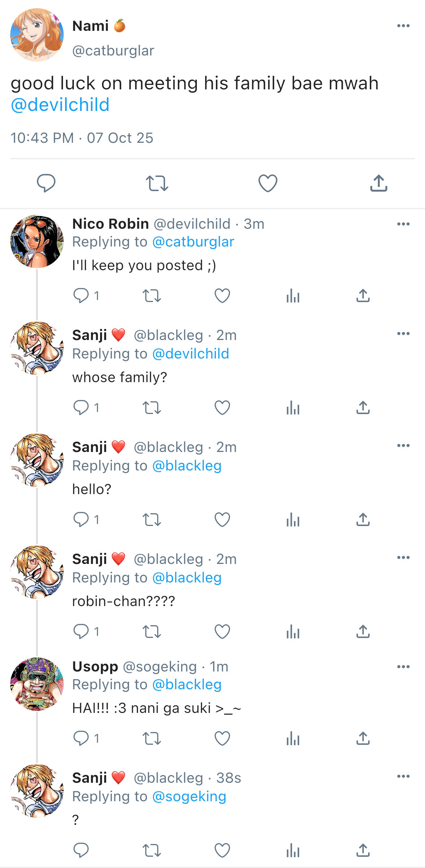Open the @devilchild mention in Nami's tweet
425x868 pixels.
click(60, 105)
